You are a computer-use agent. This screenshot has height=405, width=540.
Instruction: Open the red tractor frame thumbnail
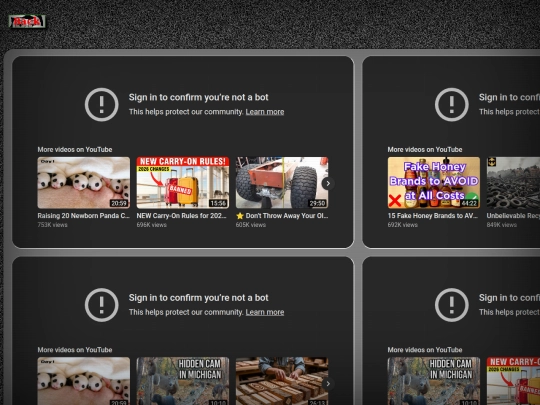coord(282,183)
